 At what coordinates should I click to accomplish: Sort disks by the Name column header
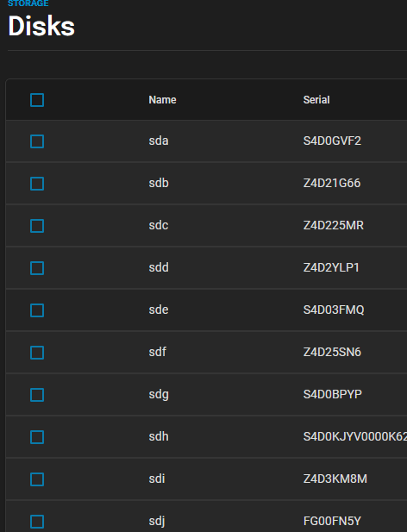pyautogui.click(x=162, y=100)
